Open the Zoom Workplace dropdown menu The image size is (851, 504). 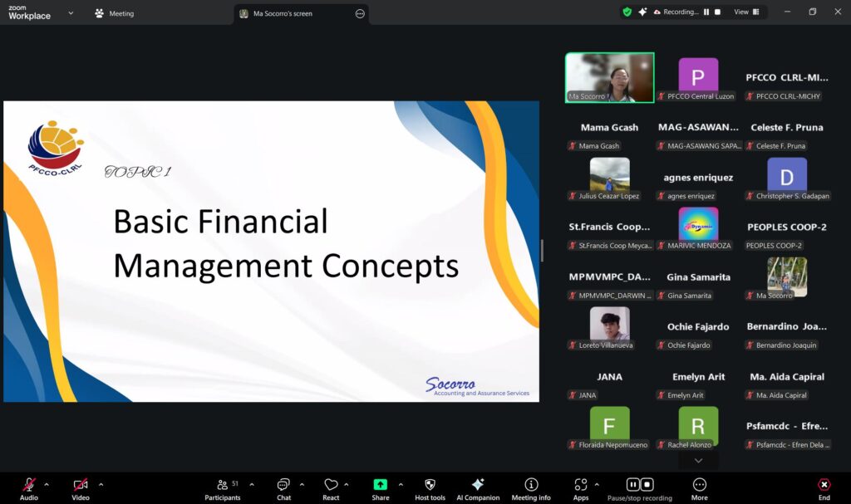tap(71, 13)
